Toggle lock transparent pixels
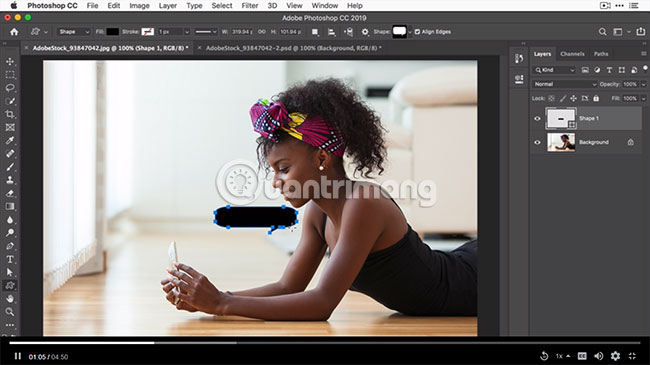 tap(551, 98)
